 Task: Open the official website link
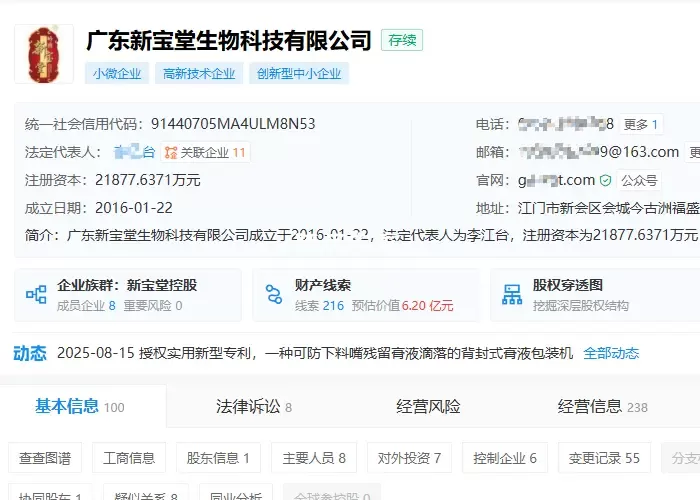[x=556, y=180]
